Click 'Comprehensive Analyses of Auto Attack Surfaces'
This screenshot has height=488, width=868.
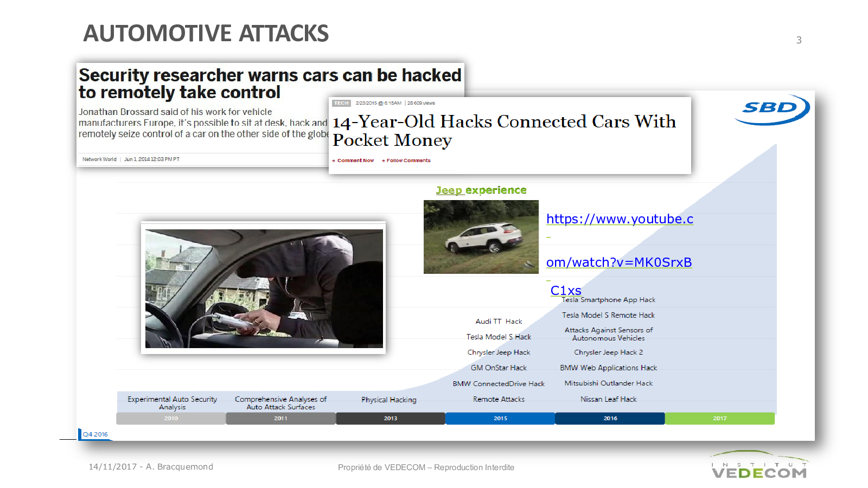(x=281, y=403)
